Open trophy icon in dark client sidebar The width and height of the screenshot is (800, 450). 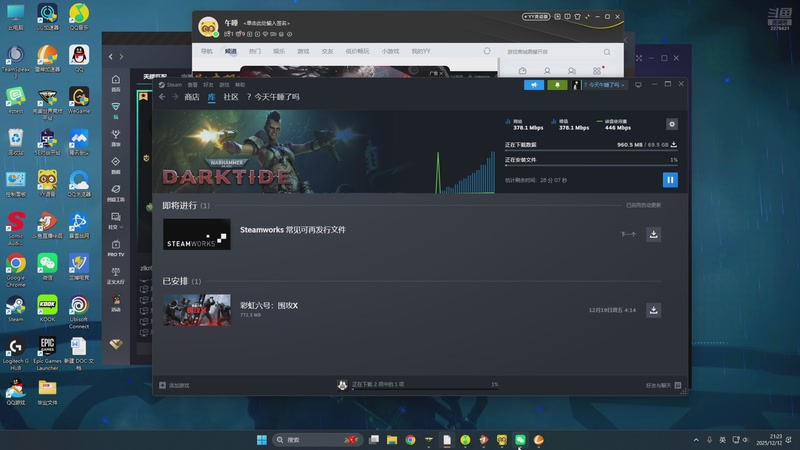116,137
